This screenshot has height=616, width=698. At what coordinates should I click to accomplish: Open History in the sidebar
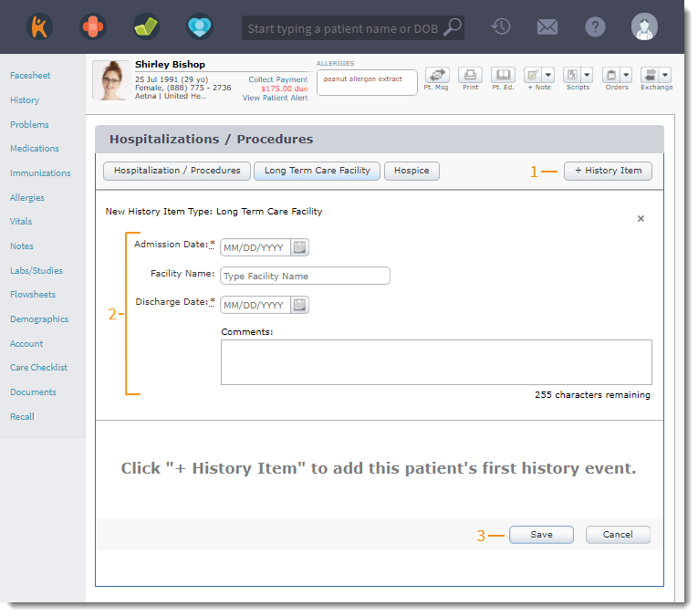(x=25, y=100)
